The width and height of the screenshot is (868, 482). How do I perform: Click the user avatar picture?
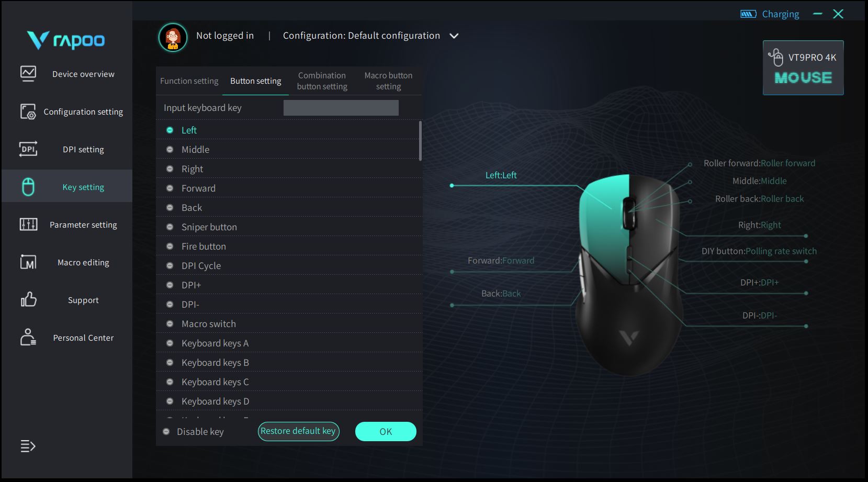point(173,37)
